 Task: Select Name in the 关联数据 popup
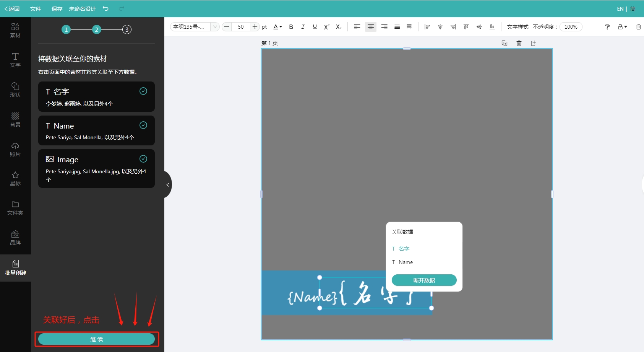pyautogui.click(x=406, y=262)
